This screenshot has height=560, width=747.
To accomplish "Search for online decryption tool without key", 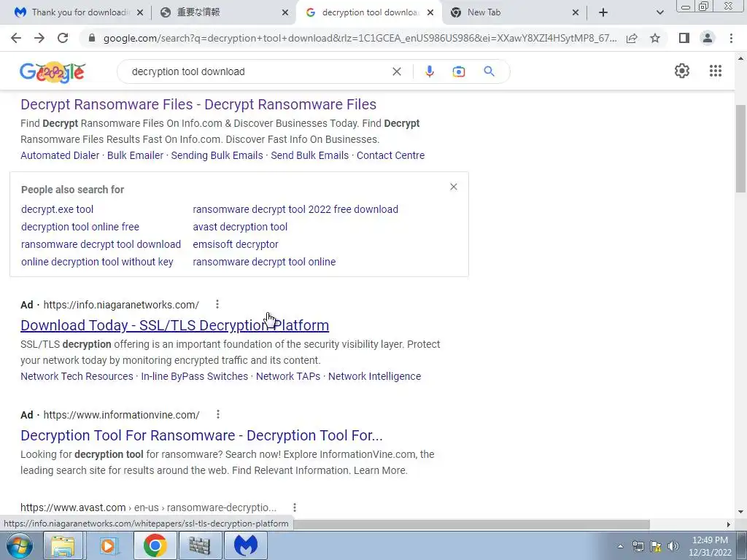I will click(x=97, y=262).
